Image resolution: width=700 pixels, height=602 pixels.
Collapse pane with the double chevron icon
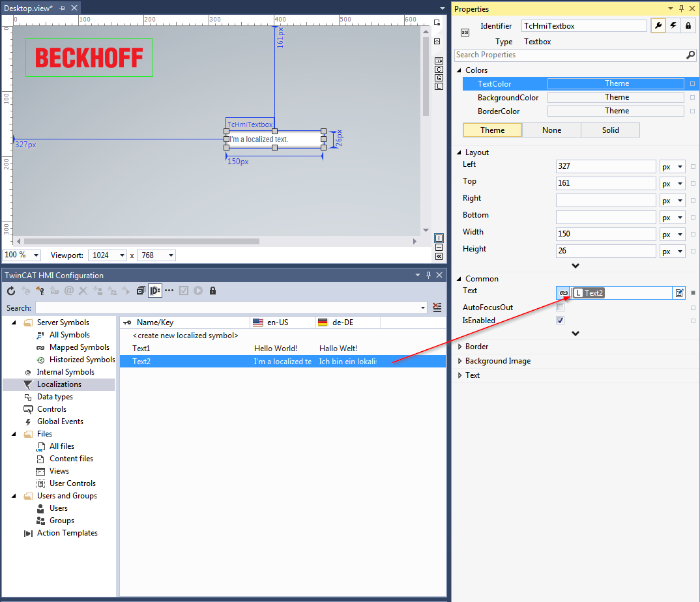click(439, 256)
